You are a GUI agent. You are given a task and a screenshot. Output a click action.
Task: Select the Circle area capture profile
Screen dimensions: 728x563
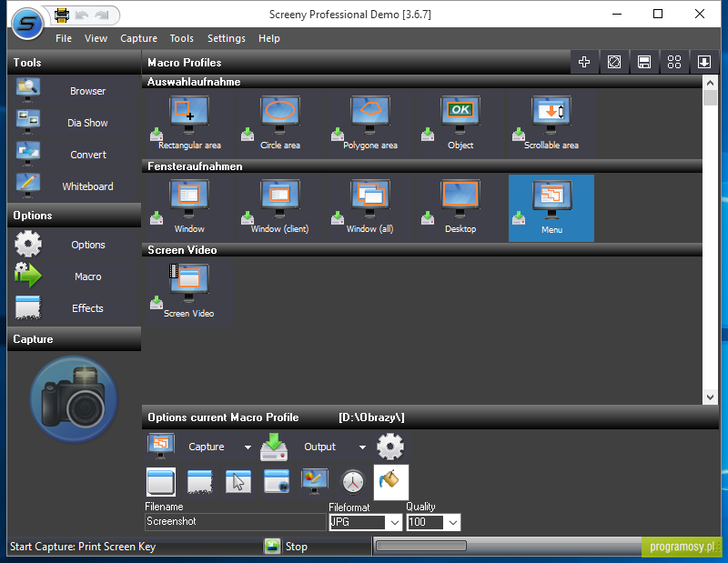tap(279, 124)
